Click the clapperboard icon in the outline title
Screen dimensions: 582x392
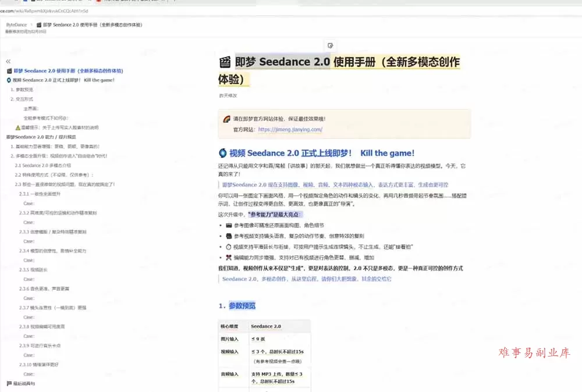coord(9,71)
